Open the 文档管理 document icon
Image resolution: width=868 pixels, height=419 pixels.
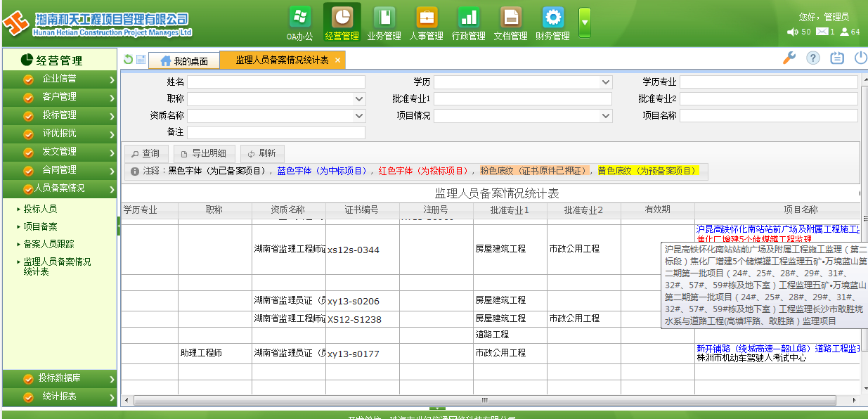pyautogui.click(x=510, y=18)
